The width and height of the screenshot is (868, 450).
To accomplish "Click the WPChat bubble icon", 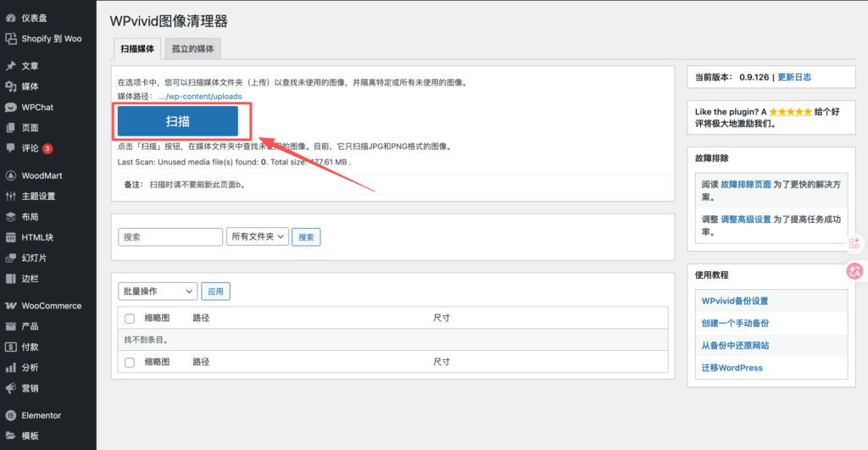I will [10, 108].
